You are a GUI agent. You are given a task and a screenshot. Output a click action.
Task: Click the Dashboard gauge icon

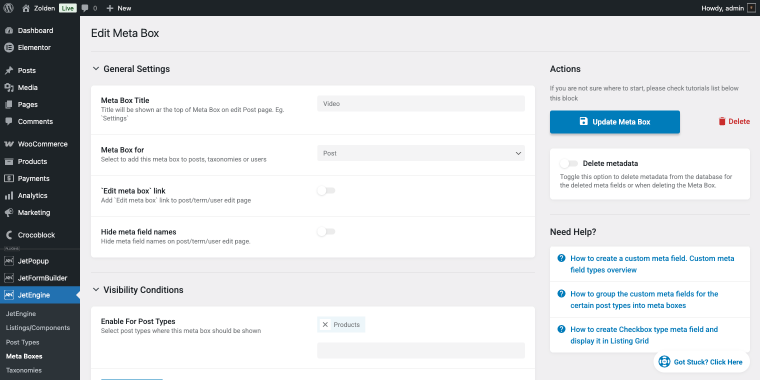(x=9, y=31)
